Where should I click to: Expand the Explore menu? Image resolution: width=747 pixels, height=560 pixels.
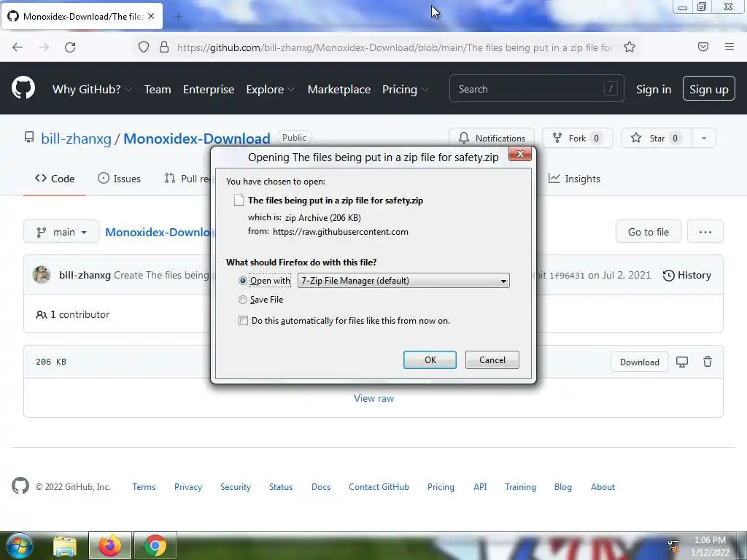(x=270, y=90)
